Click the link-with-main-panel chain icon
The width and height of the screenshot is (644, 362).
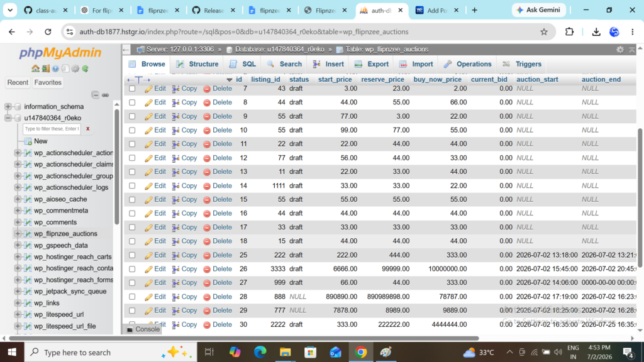(106, 95)
